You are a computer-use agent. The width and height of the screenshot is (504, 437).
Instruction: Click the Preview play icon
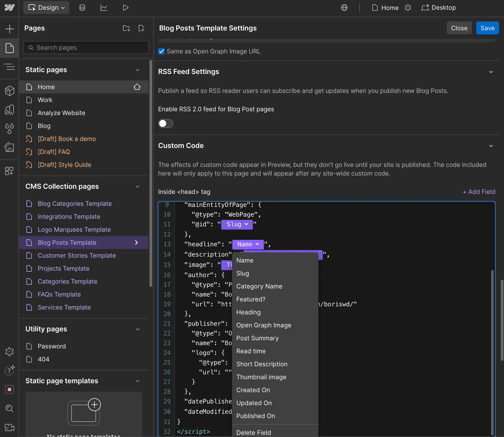coord(125,8)
